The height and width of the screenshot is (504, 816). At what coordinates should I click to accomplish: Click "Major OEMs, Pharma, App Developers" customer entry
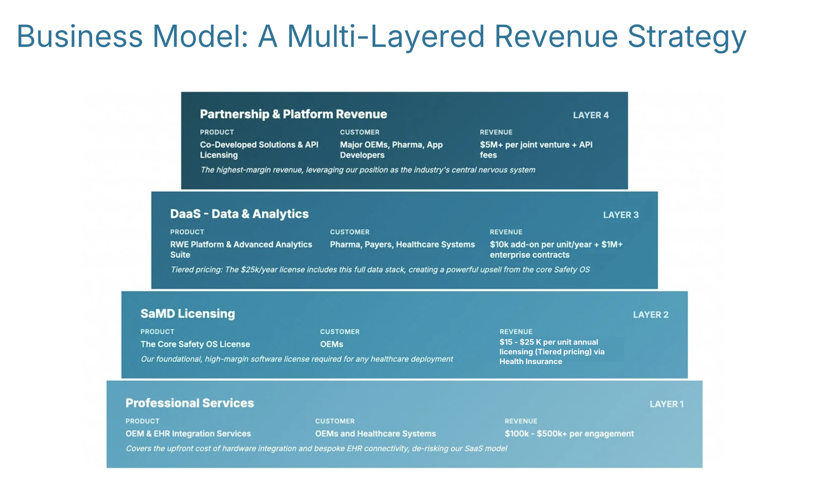pos(391,150)
